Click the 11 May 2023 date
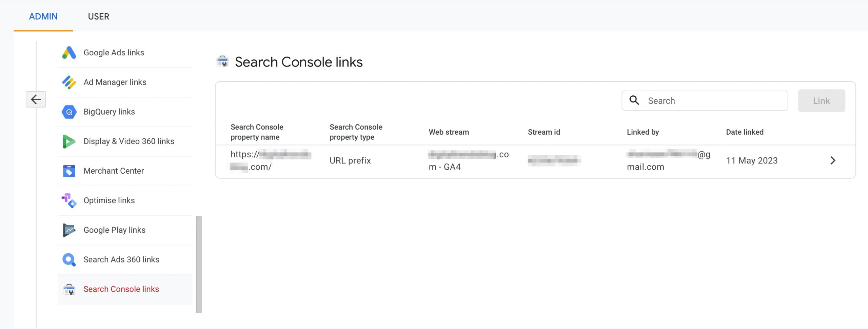 pos(752,160)
